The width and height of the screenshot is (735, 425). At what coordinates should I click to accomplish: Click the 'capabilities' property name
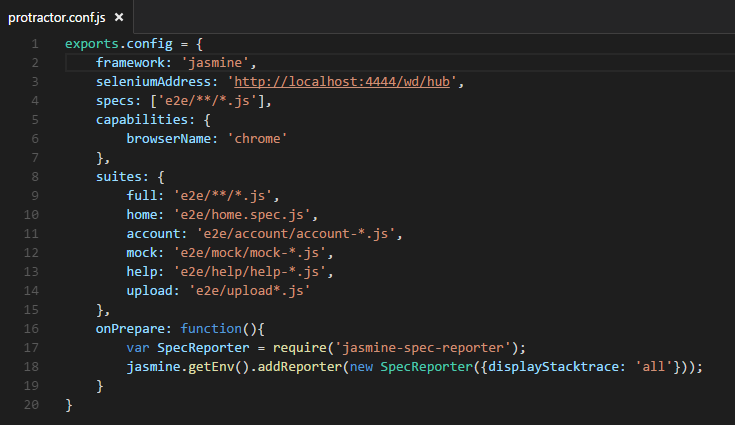tap(142, 120)
